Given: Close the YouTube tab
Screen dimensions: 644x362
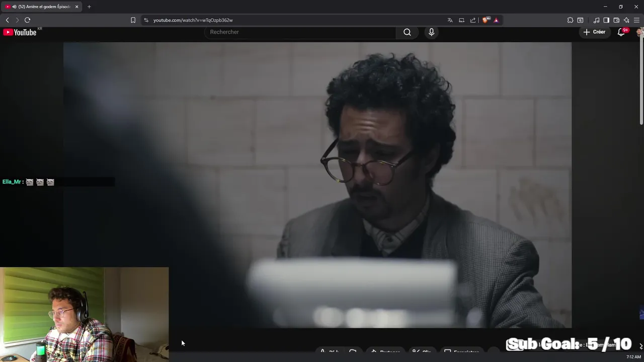Looking at the screenshot, I should (77, 7).
